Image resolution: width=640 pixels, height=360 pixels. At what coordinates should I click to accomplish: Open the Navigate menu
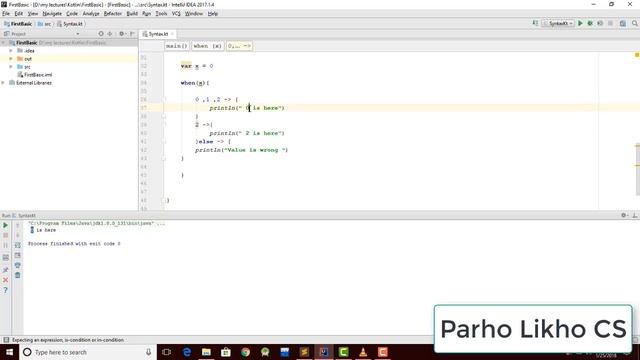point(52,13)
